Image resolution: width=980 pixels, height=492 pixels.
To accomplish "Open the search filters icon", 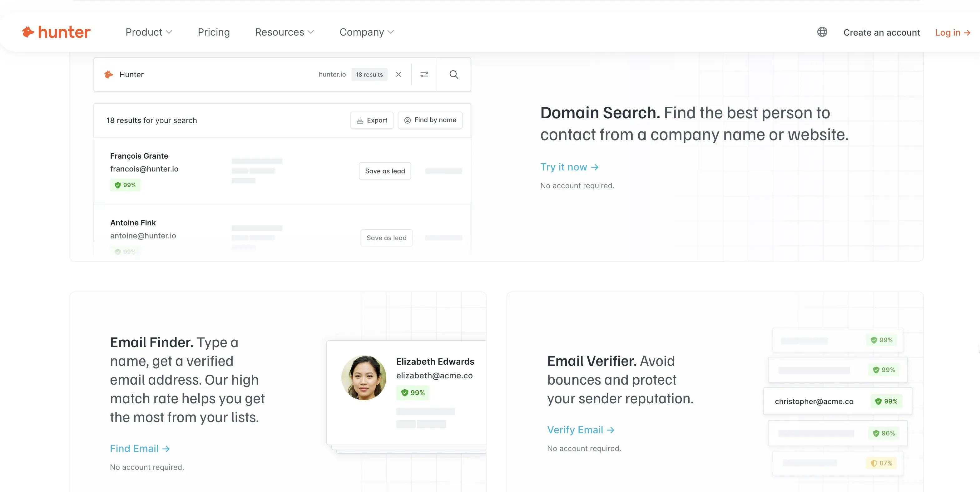I will pos(424,75).
